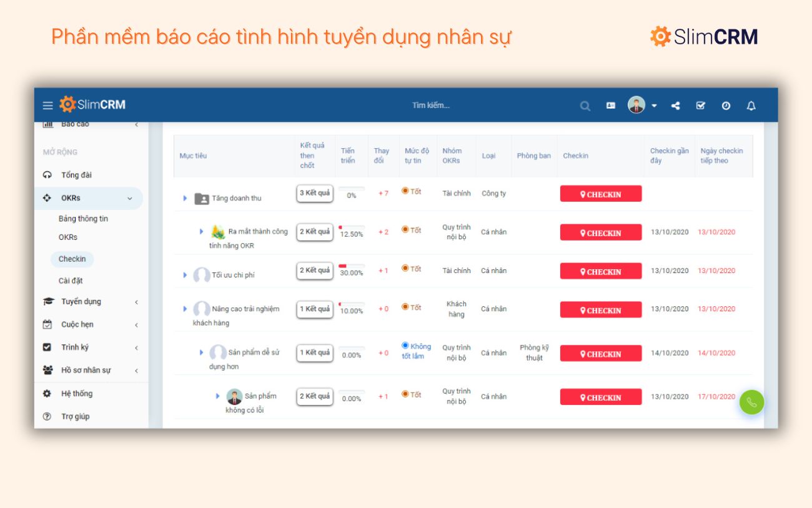Click the share icon in the top bar
The width and height of the screenshot is (812, 508).
point(675,105)
